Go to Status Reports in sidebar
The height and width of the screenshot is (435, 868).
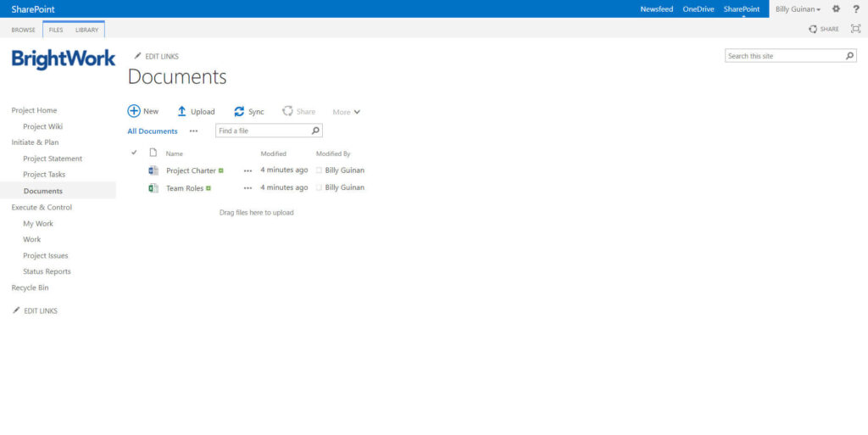coord(47,271)
